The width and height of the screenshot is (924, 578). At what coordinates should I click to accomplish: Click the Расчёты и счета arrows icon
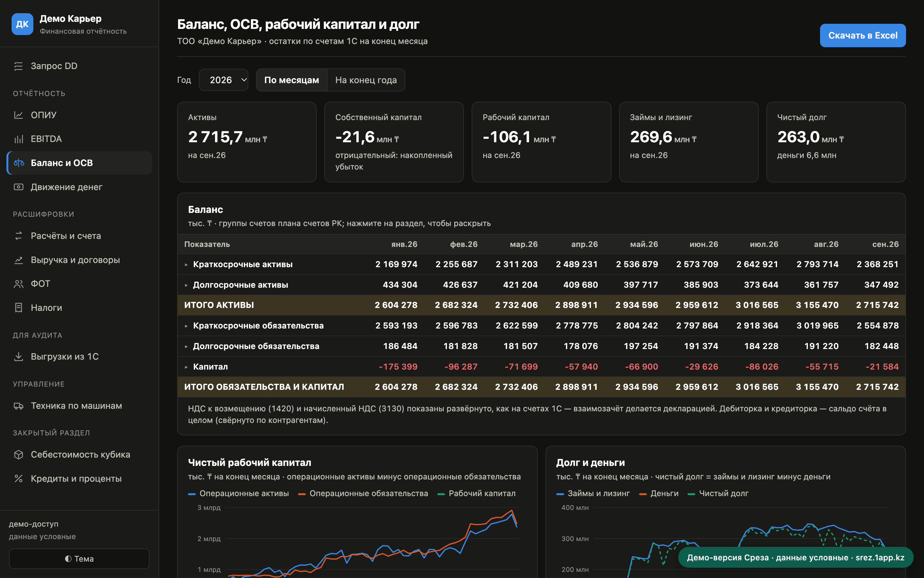point(18,236)
